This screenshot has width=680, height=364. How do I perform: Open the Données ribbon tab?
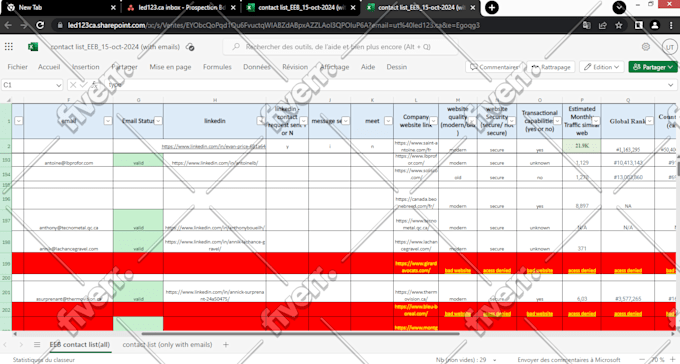pyautogui.click(x=257, y=67)
